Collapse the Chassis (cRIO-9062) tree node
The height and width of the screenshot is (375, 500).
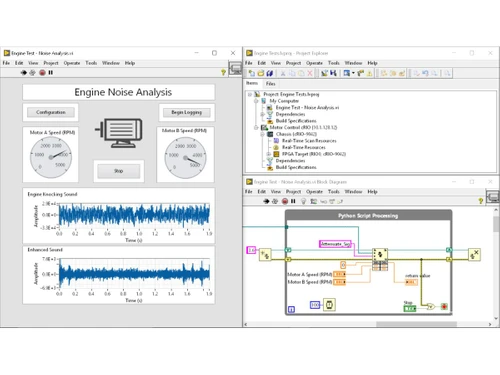tap(262, 134)
